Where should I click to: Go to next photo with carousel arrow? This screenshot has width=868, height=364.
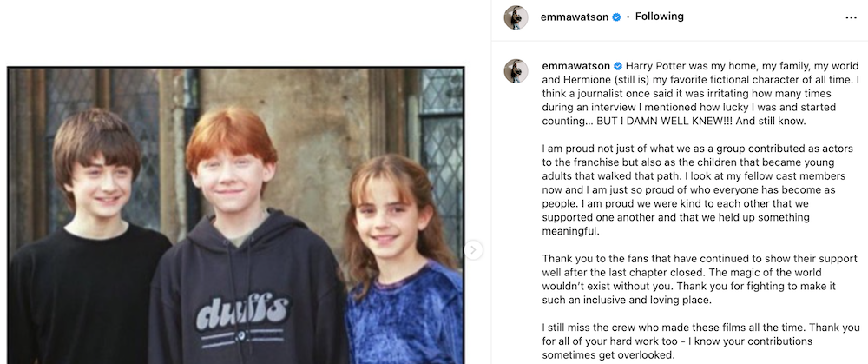click(473, 250)
